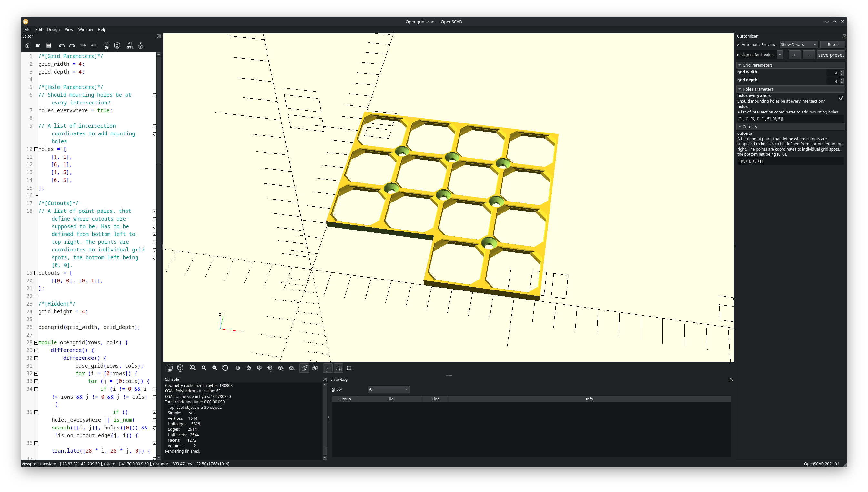Toggle the Automatic Preview checkbox
The height and width of the screenshot is (492, 868).
pyautogui.click(x=739, y=44)
